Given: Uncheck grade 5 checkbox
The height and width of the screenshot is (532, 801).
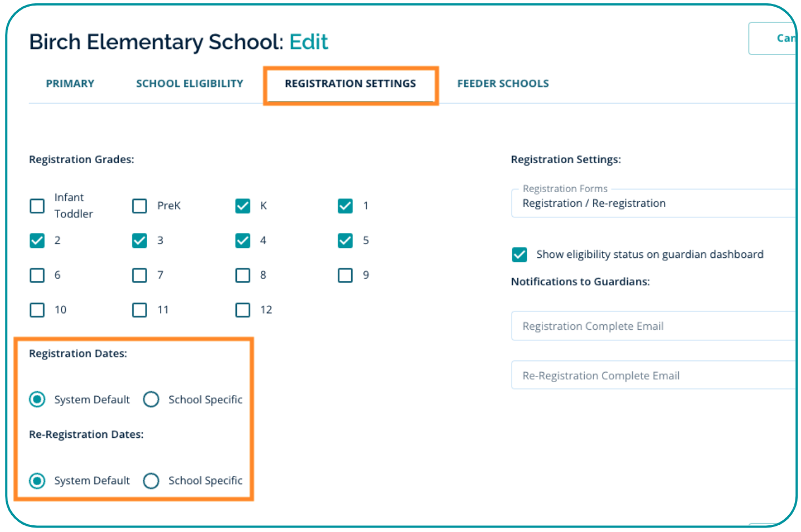Looking at the screenshot, I should [x=346, y=241].
